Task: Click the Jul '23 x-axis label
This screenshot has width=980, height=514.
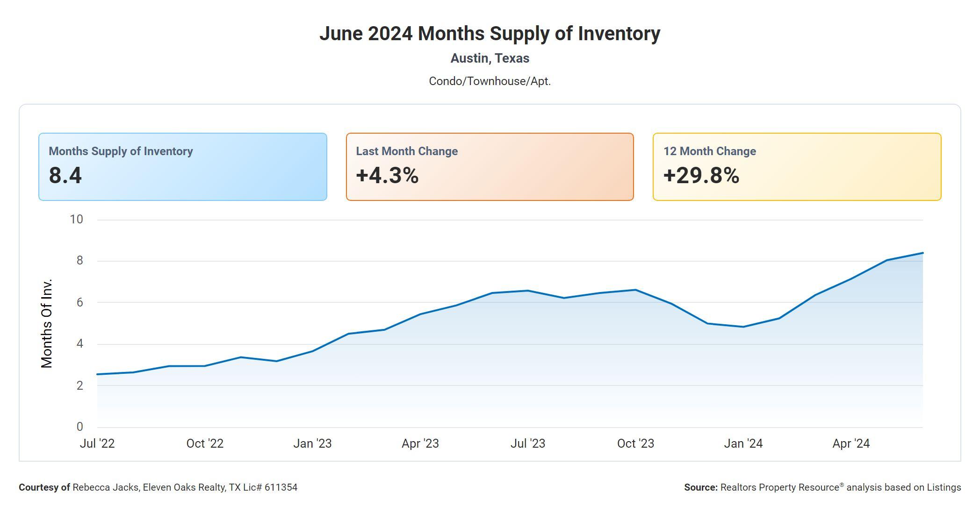Action: click(x=527, y=443)
